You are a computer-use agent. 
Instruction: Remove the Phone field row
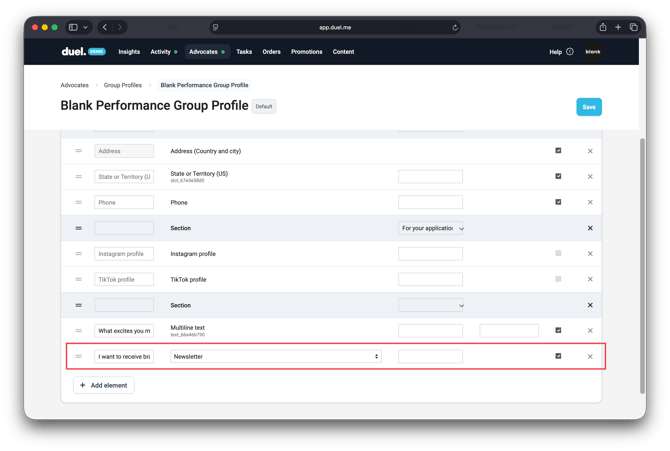(x=590, y=203)
